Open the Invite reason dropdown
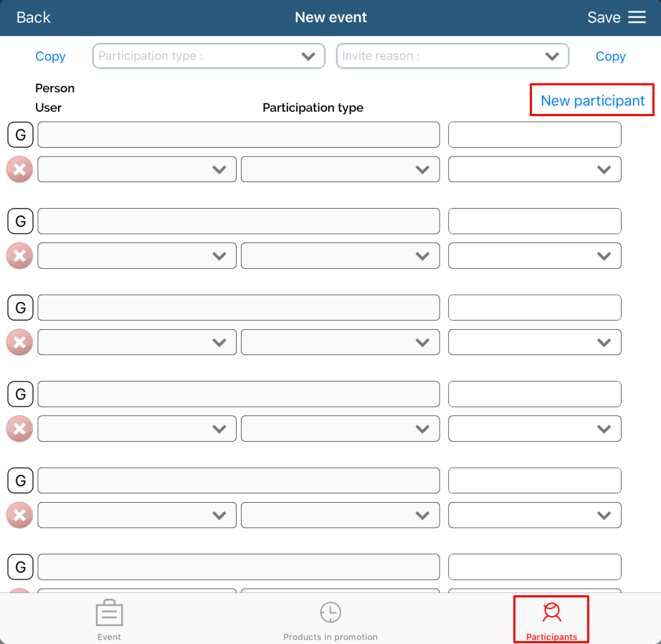Screen dimensions: 661x644 [452, 56]
